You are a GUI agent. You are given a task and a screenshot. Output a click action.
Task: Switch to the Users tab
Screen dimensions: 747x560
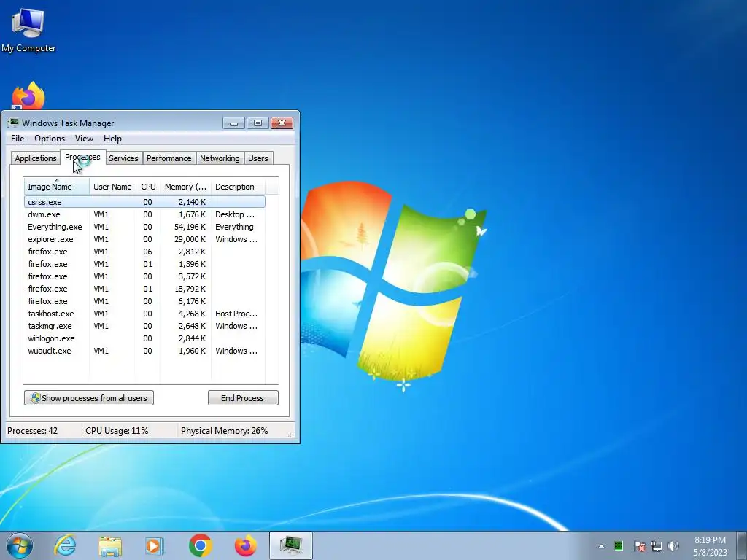(258, 158)
